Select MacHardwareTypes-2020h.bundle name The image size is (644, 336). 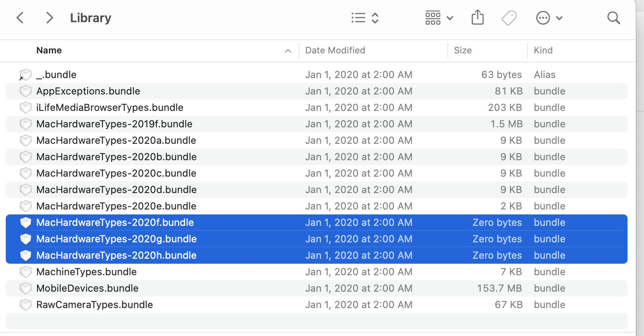(116, 255)
